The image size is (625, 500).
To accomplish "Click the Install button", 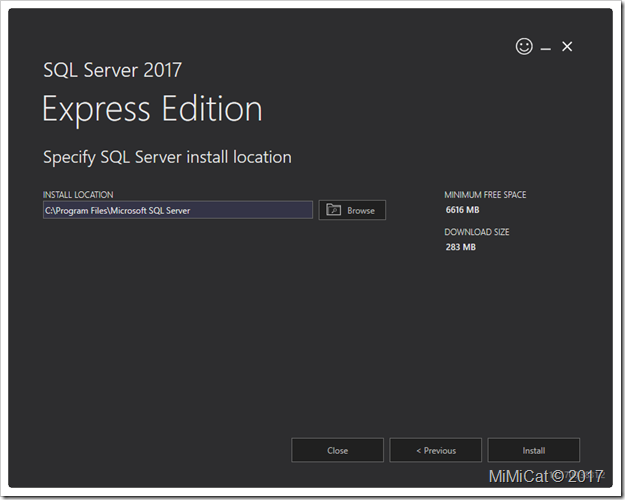I will pos(533,450).
